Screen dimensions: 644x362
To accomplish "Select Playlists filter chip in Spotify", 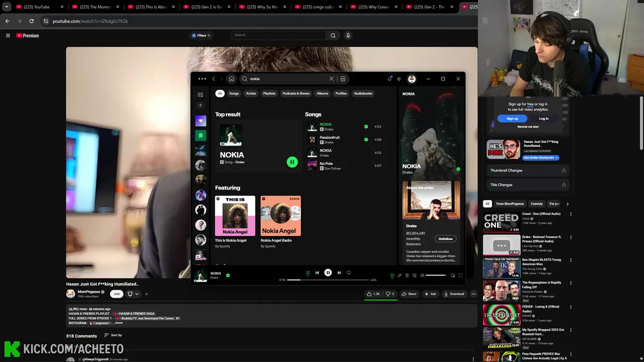I will click(269, 94).
